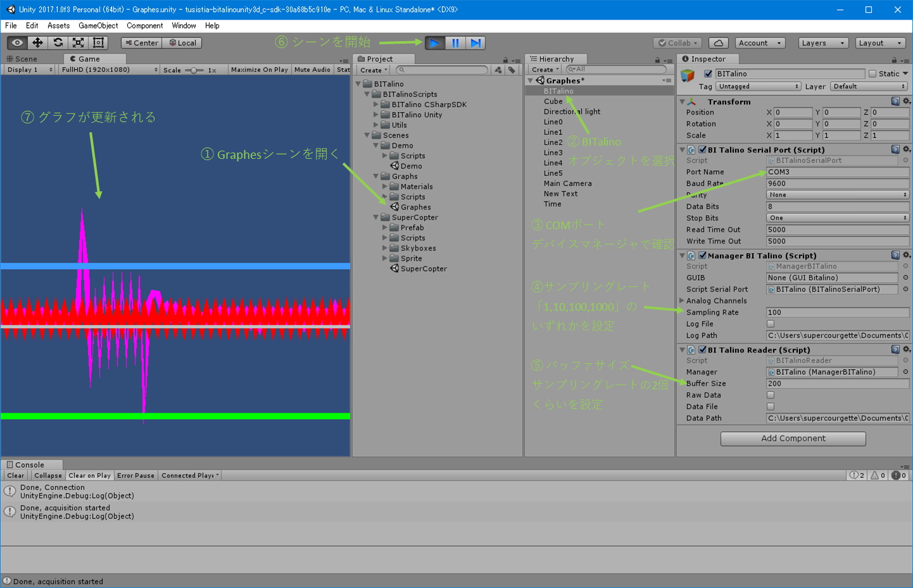Enable the Raw Data checkbox
Viewport: 913px width, 588px height.
pos(771,395)
